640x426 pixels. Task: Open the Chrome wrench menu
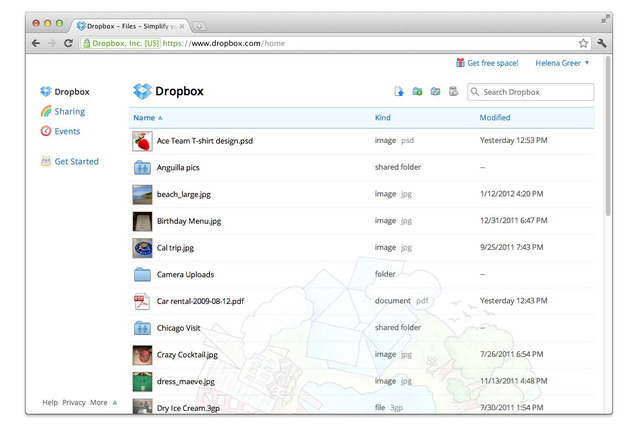coord(602,43)
